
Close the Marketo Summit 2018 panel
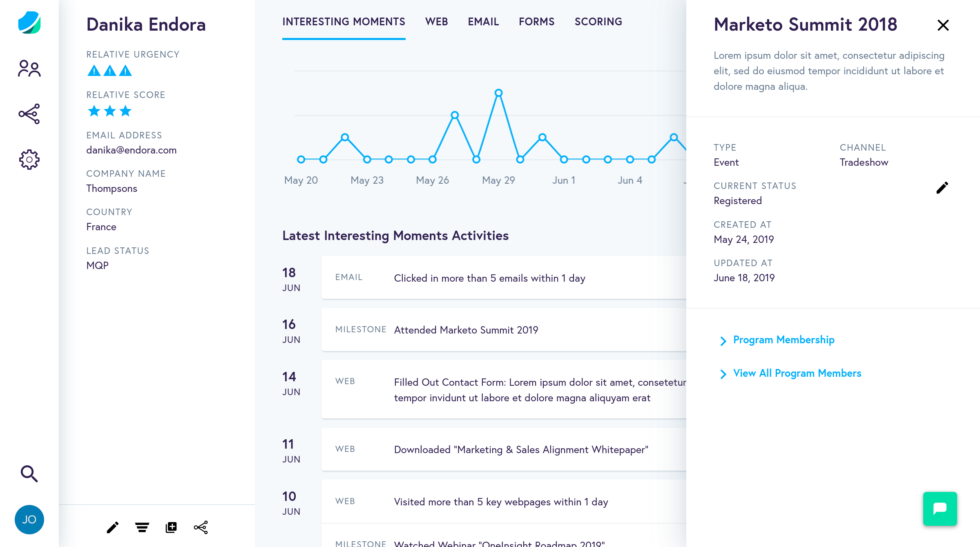click(943, 25)
